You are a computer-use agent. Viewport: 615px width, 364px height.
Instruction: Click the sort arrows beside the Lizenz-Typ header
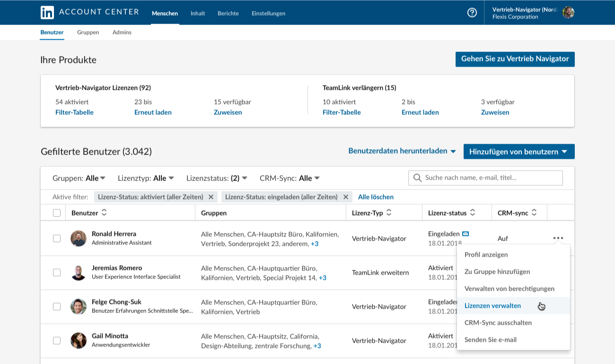tap(389, 213)
